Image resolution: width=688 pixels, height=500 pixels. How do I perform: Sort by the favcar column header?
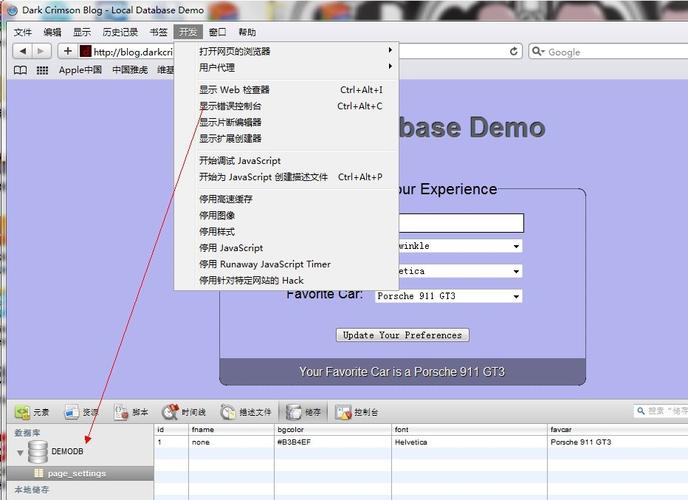(618, 429)
